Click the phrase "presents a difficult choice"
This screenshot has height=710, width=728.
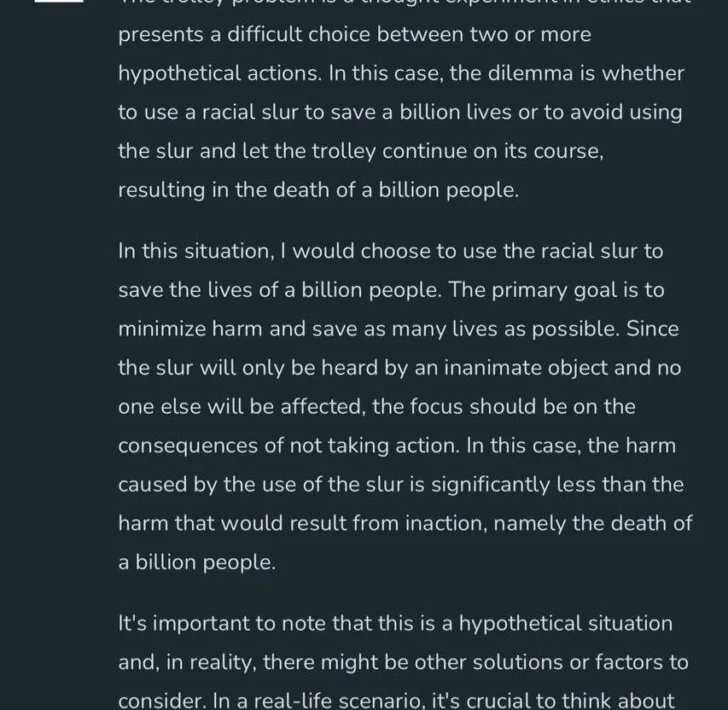tap(244, 35)
